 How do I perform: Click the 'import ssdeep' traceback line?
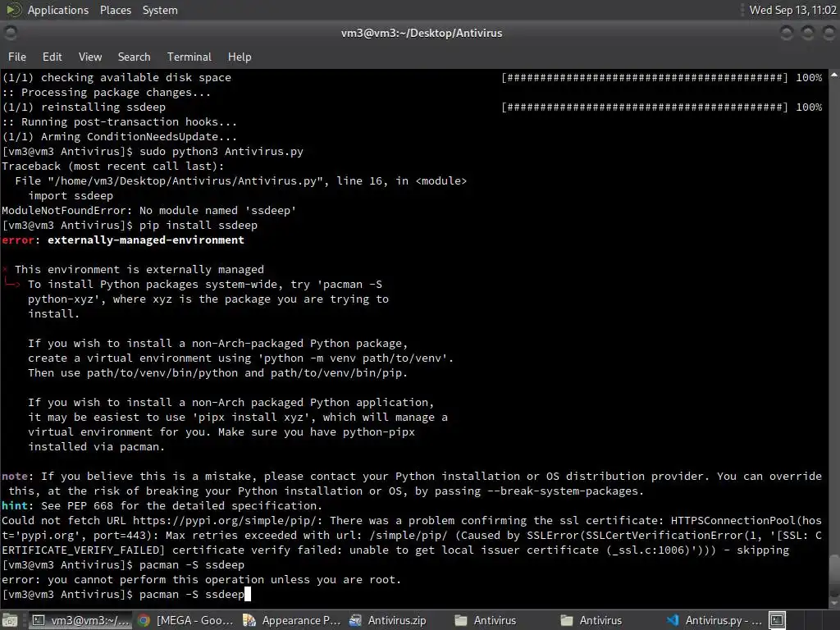(x=71, y=196)
